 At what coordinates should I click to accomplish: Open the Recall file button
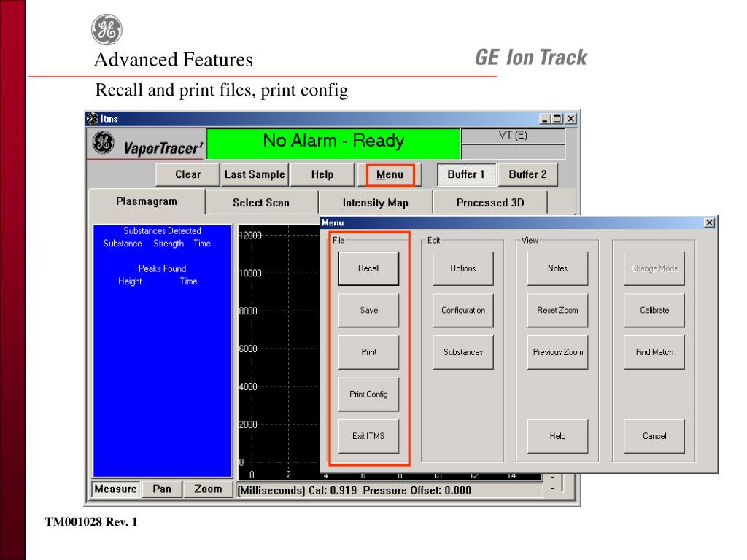(368, 268)
